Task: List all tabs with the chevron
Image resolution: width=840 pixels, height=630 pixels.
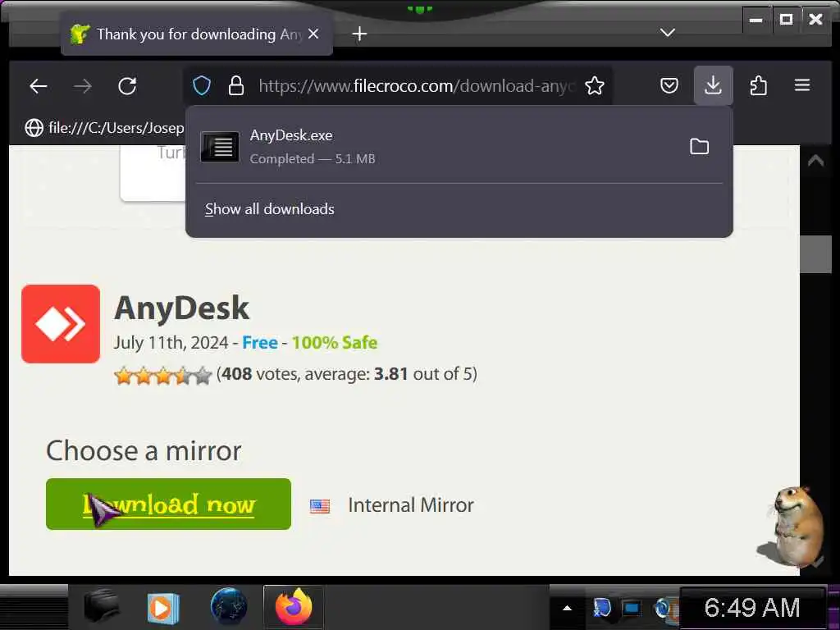Action: click(668, 33)
